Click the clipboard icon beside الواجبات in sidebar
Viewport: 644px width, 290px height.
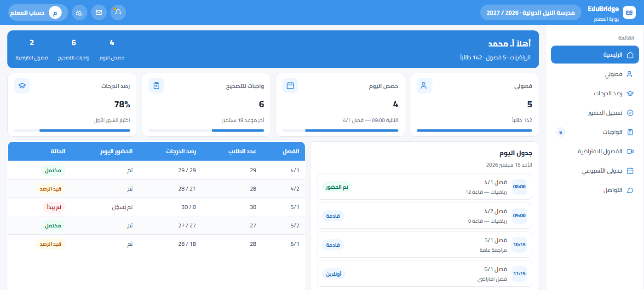click(630, 132)
